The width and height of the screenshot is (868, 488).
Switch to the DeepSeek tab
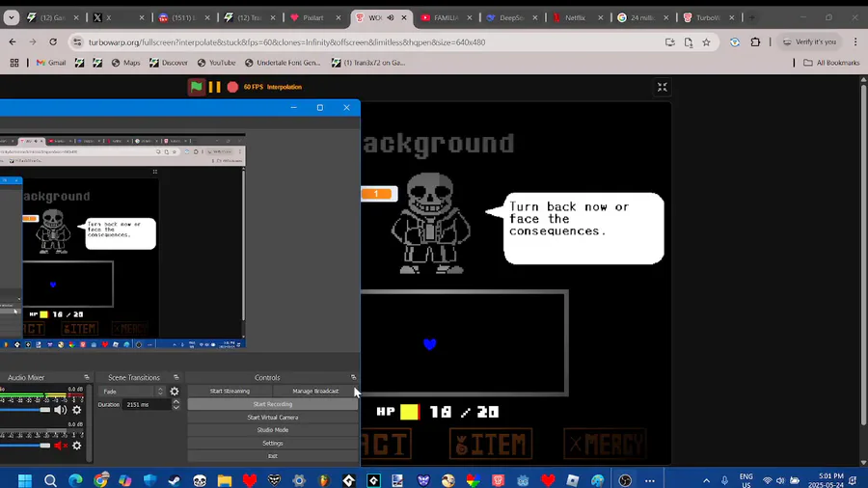512,17
